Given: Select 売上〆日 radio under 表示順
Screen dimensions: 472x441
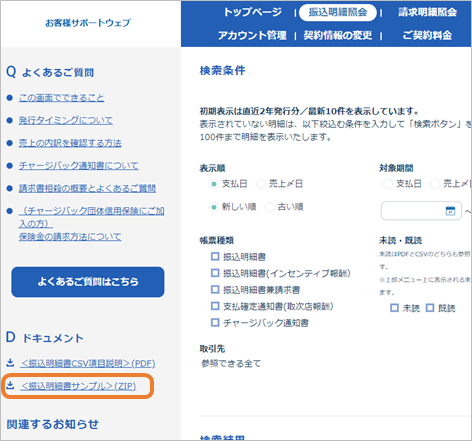Looking at the screenshot, I should click(261, 184).
